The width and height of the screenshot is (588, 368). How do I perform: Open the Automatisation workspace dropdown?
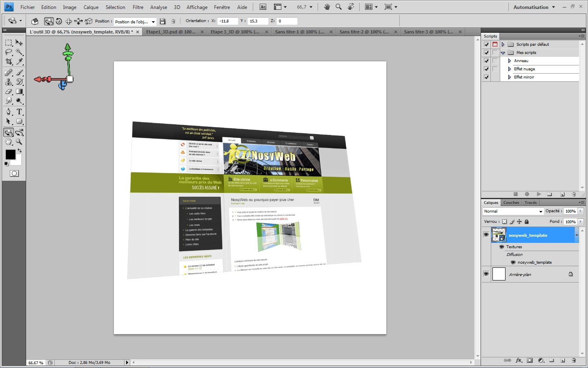pyautogui.click(x=535, y=7)
